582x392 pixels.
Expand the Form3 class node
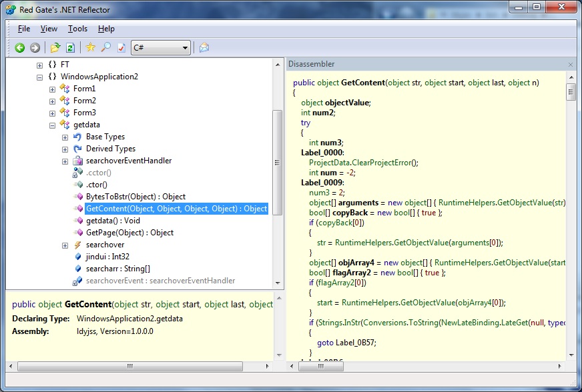(x=52, y=113)
